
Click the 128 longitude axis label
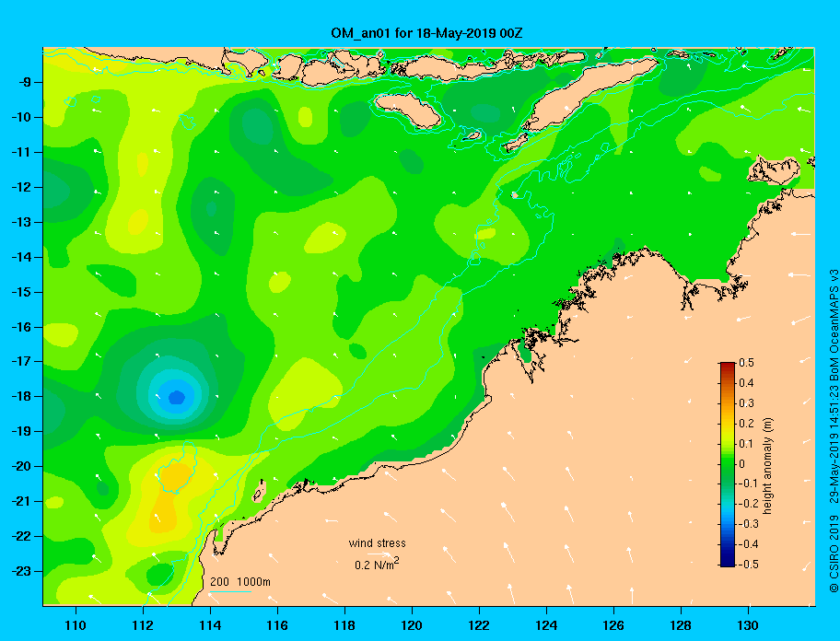(x=681, y=625)
